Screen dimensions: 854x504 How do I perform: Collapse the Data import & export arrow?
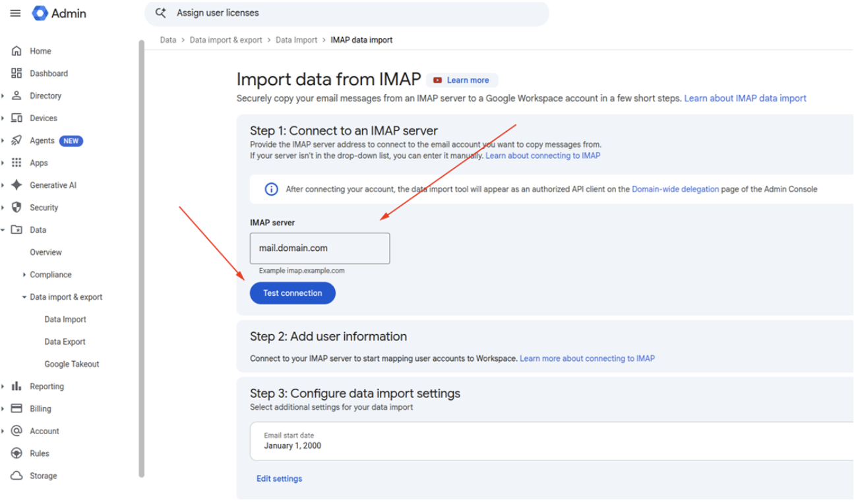point(24,297)
